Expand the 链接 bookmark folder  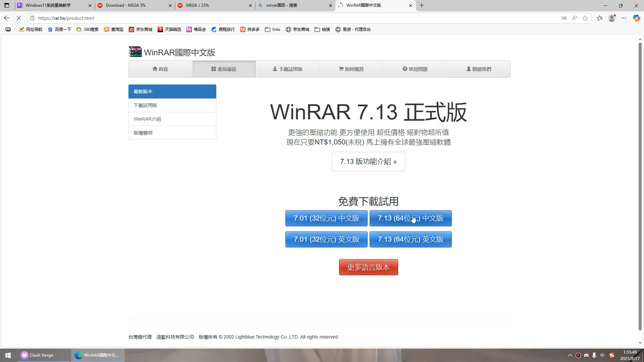tap(322, 29)
